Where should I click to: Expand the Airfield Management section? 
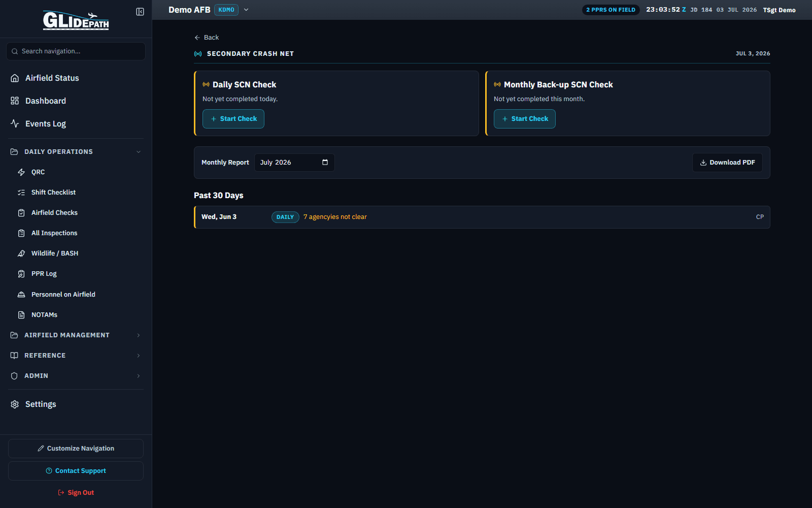pos(76,335)
